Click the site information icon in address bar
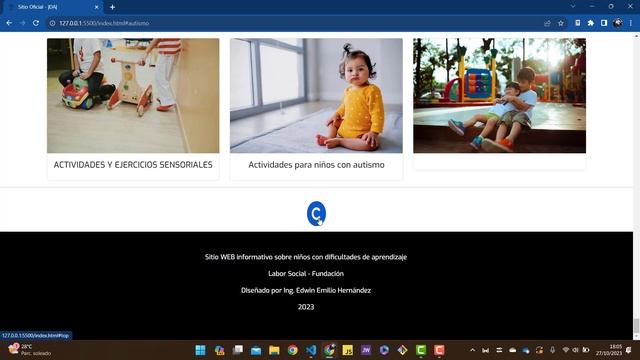 pyautogui.click(x=52, y=23)
